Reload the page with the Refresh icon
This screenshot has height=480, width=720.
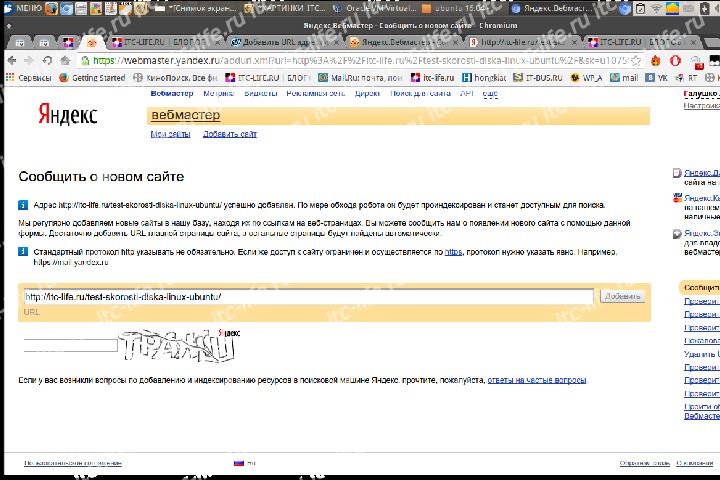coord(47,60)
